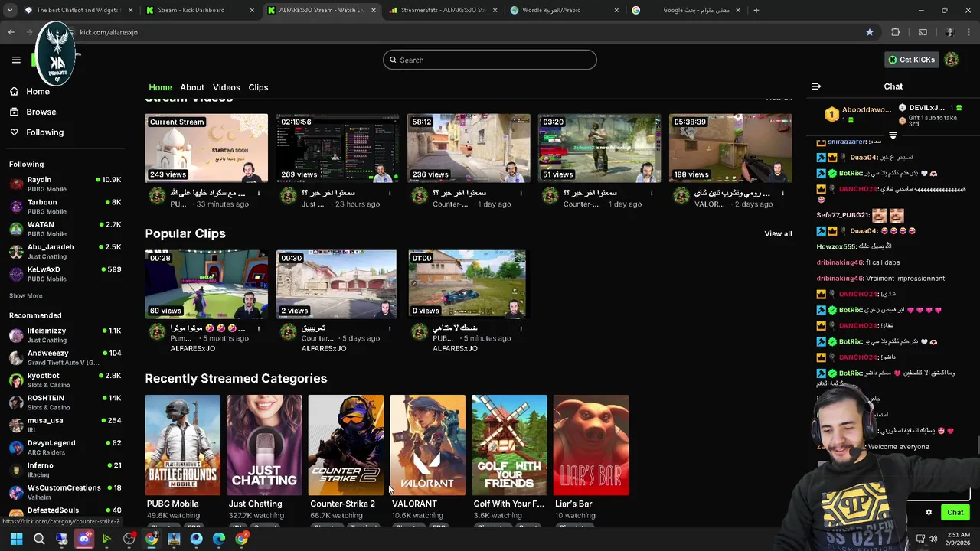Open KeLwAxD followed channel

coord(64,274)
